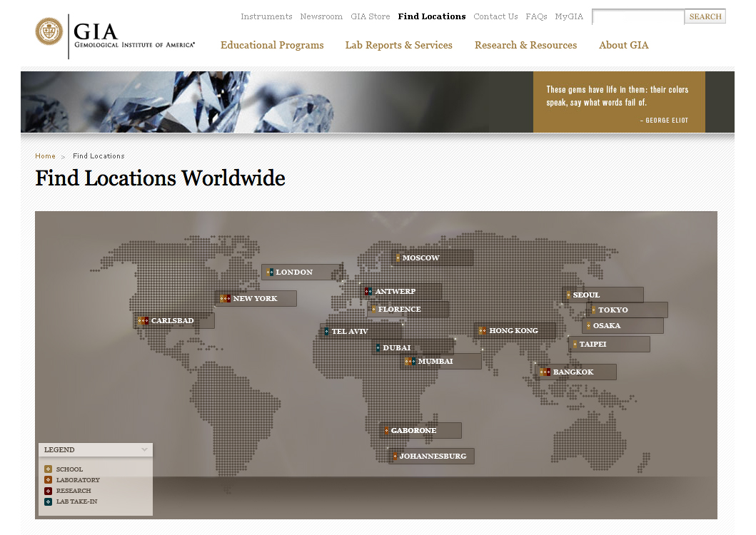Click the LAB TAKE-IN legend label

click(x=76, y=501)
